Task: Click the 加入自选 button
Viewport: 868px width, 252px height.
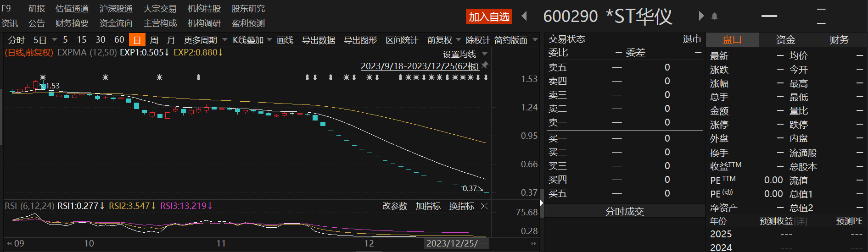Action: point(489,17)
